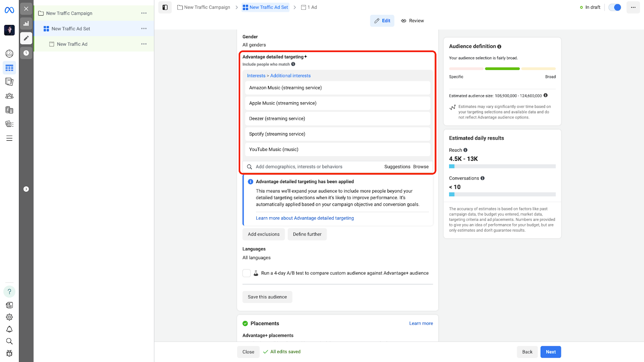Click the audience breadth gauge bar
644x362 pixels.
tap(502, 69)
